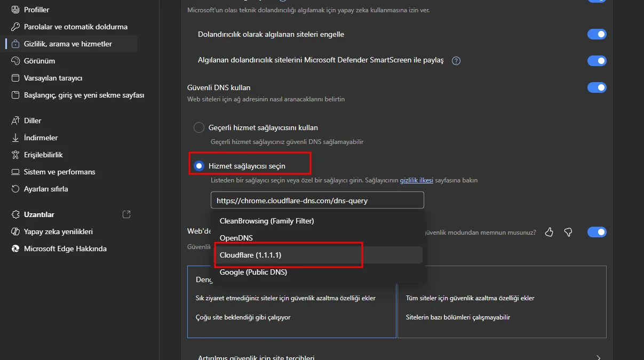644x360 pixels.
Task: Click the key icon beside Parolalar
Action: pos(15,27)
